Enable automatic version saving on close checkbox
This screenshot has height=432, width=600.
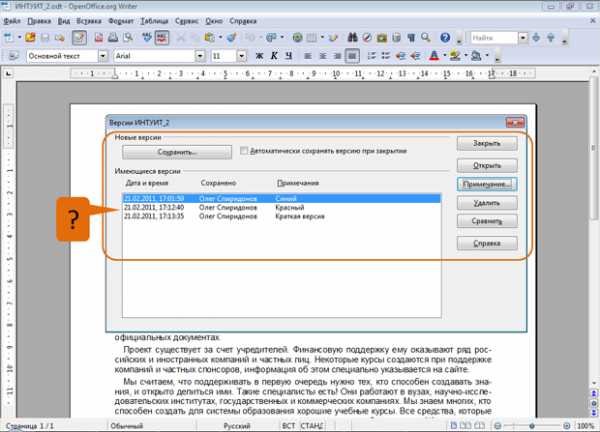[x=244, y=151]
